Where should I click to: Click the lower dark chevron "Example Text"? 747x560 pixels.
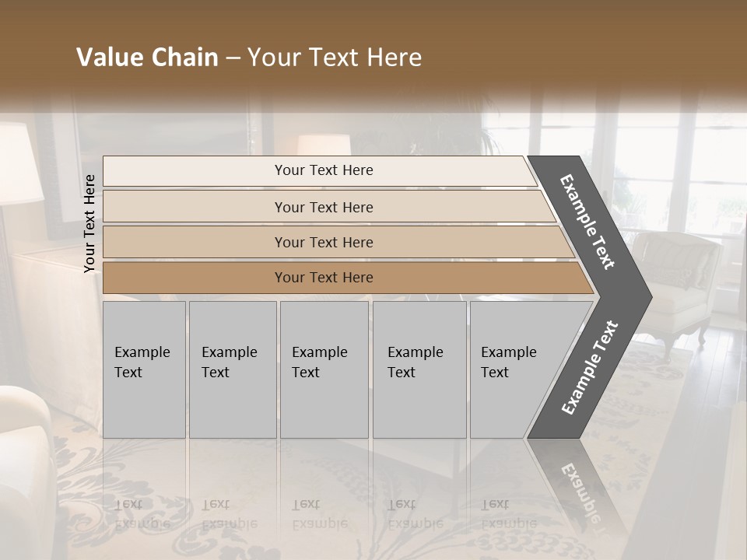[589, 367]
